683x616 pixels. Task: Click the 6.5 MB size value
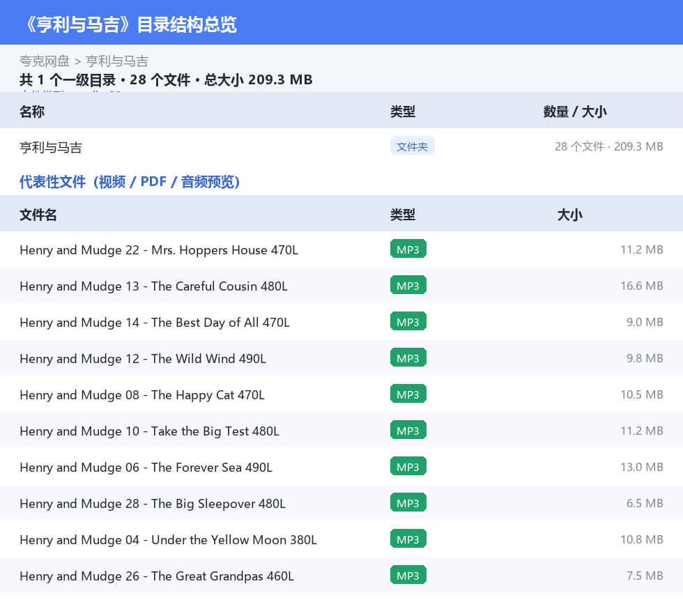(x=645, y=502)
